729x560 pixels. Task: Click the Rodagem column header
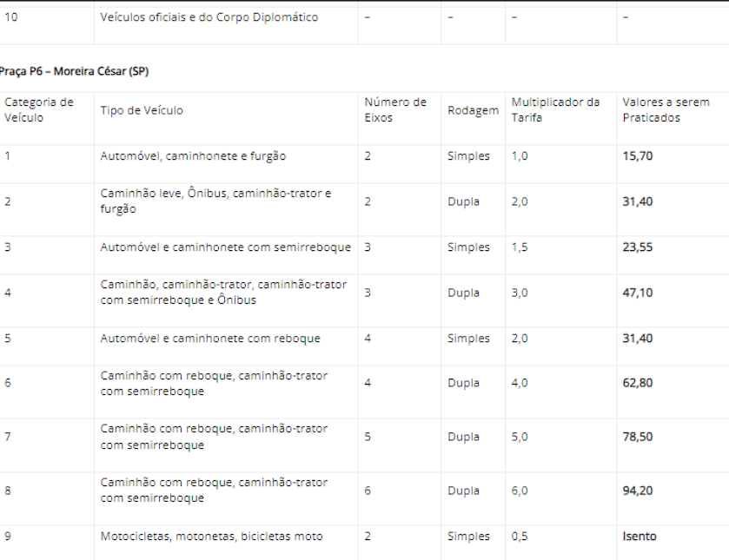(x=473, y=110)
